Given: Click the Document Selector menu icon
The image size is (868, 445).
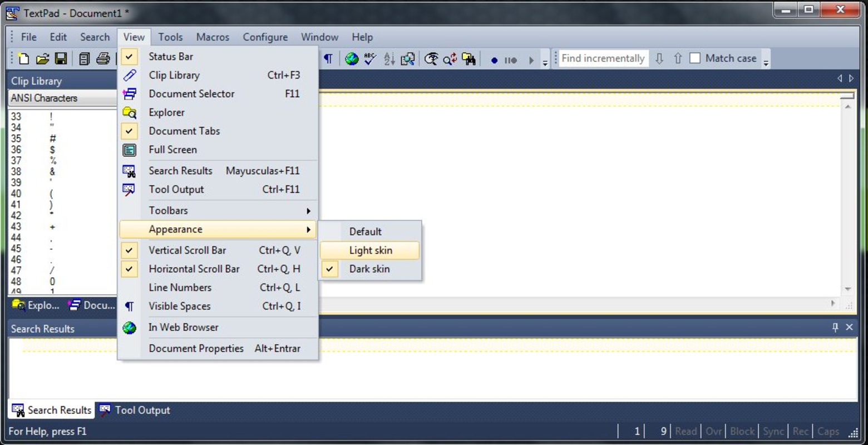Looking at the screenshot, I should click(129, 93).
